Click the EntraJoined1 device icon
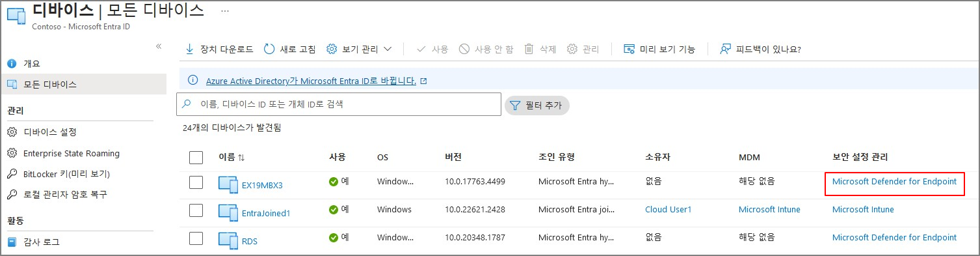980x256 pixels. point(228,213)
